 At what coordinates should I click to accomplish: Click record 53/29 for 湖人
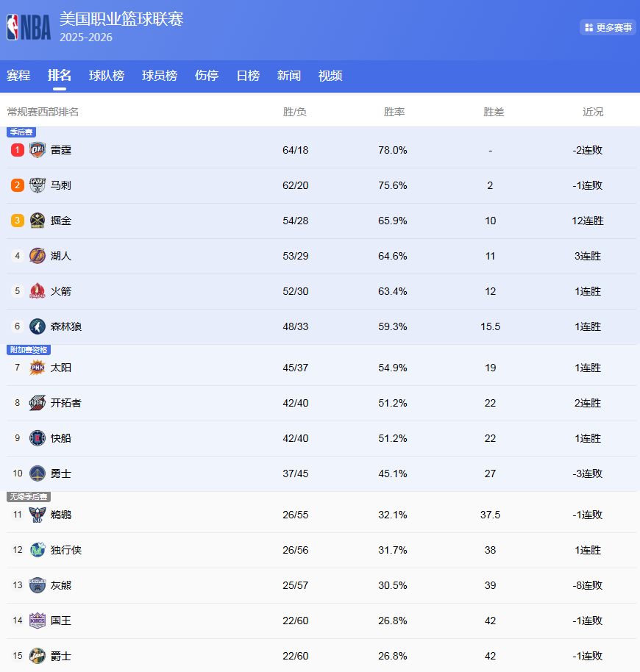pyautogui.click(x=295, y=256)
